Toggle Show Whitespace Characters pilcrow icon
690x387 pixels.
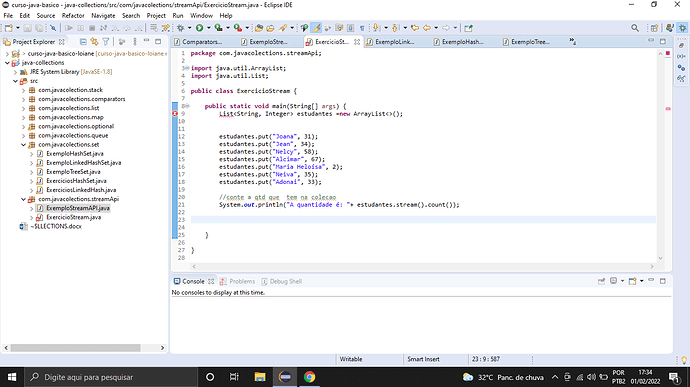click(362, 28)
